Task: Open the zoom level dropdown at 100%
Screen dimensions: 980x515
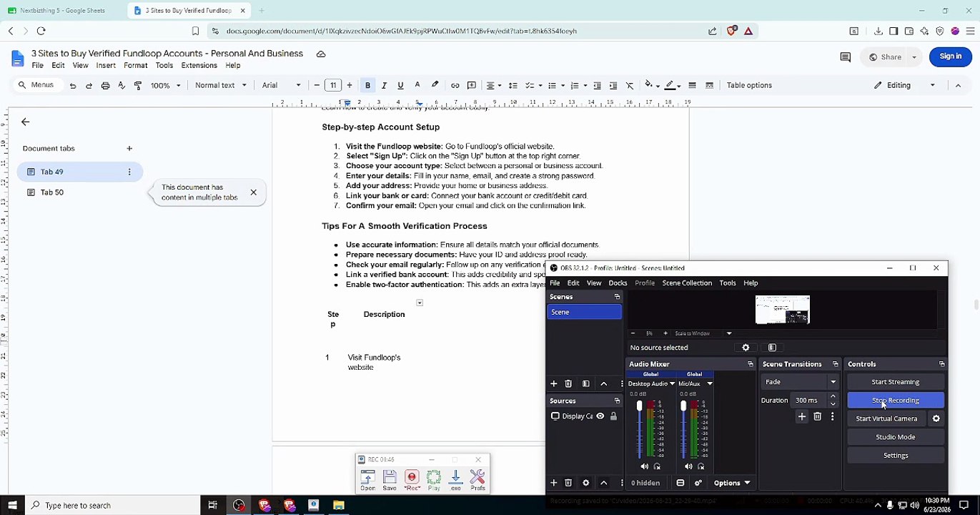Action: pyautogui.click(x=164, y=85)
